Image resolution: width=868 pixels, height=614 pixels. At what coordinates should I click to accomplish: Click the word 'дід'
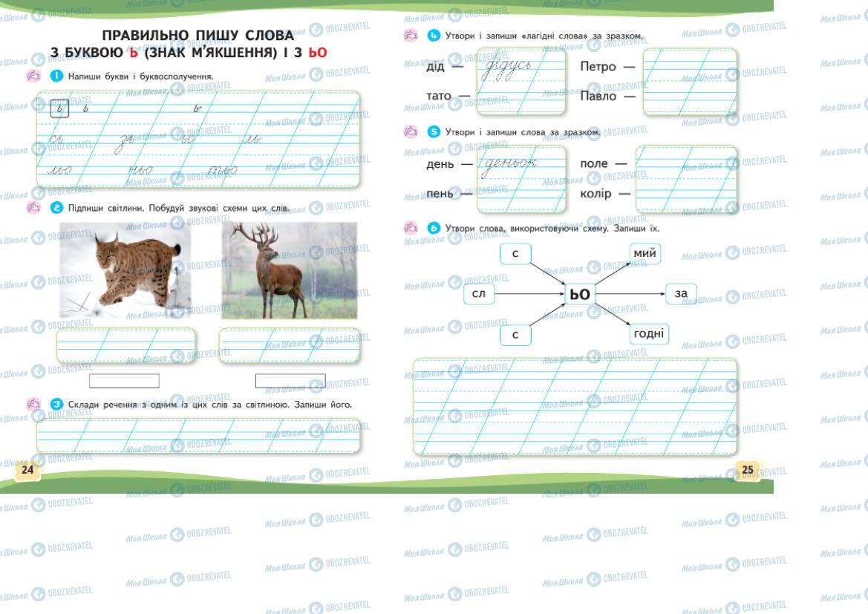[x=436, y=66]
